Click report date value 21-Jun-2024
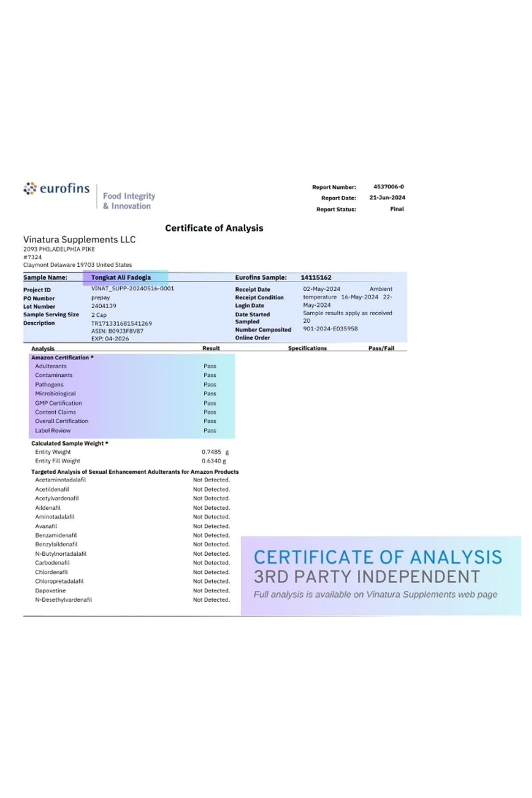Viewport: 532px width, 798px height. 387,198
